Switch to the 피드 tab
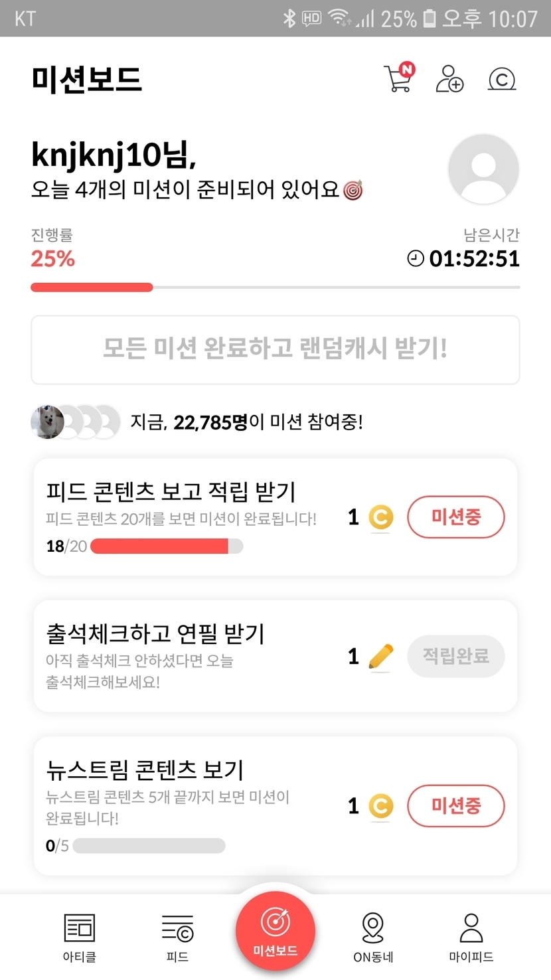 coord(177,937)
